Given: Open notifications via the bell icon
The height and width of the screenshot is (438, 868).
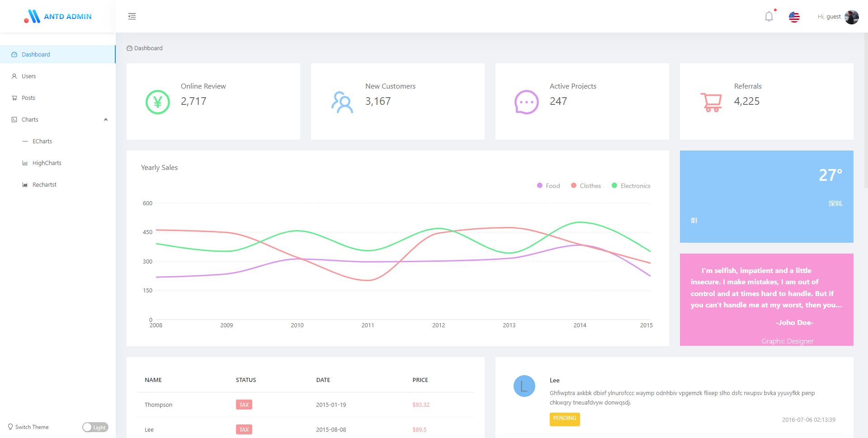Looking at the screenshot, I should [769, 17].
